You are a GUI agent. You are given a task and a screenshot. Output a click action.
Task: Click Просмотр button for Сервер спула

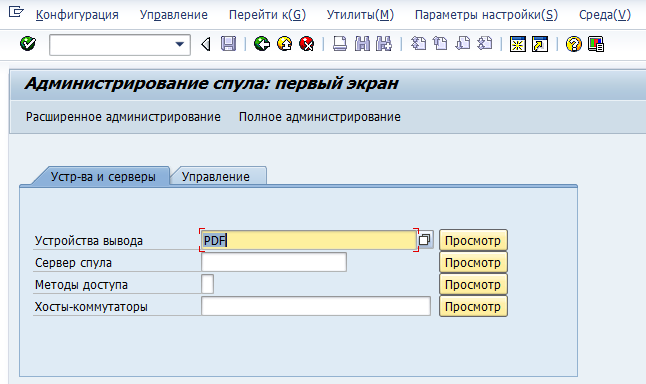(x=473, y=262)
